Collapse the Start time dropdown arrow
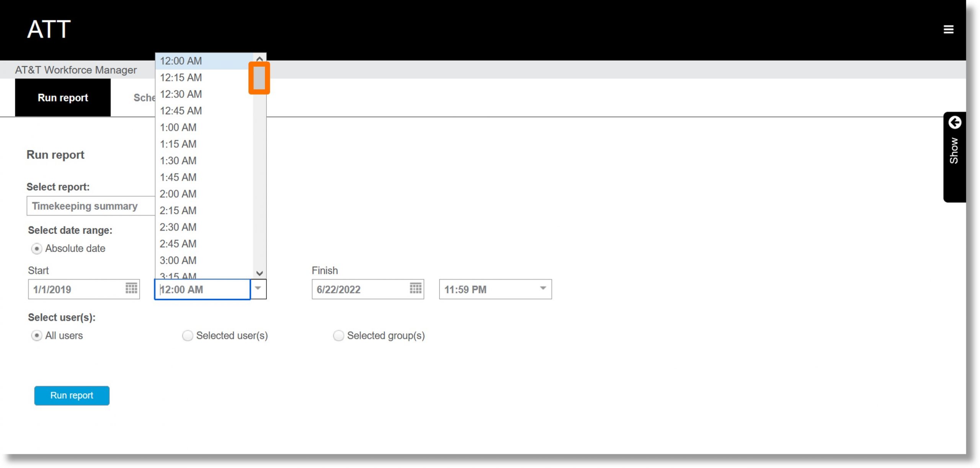The image size is (980, 468). (258, 289)
